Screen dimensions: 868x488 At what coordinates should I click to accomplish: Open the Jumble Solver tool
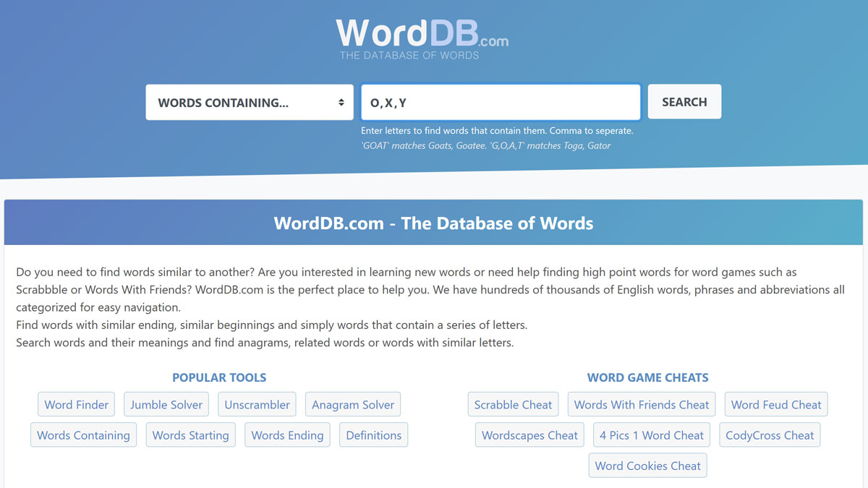166,405
